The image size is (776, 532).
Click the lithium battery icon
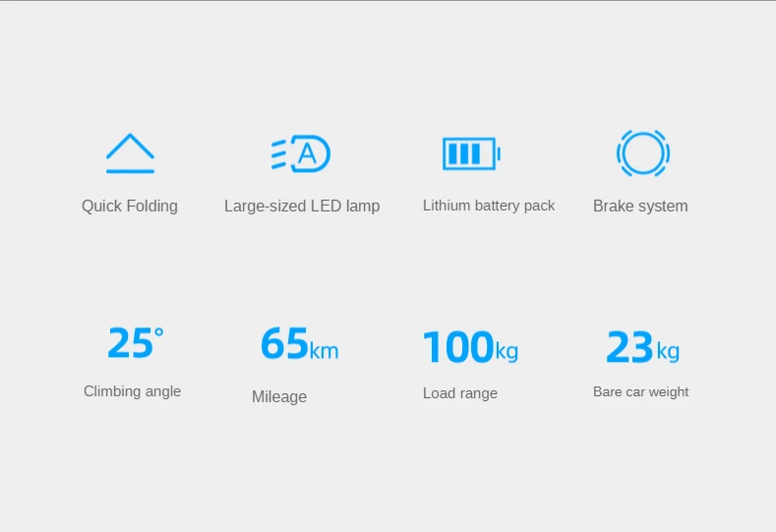(x=472, y=153)
